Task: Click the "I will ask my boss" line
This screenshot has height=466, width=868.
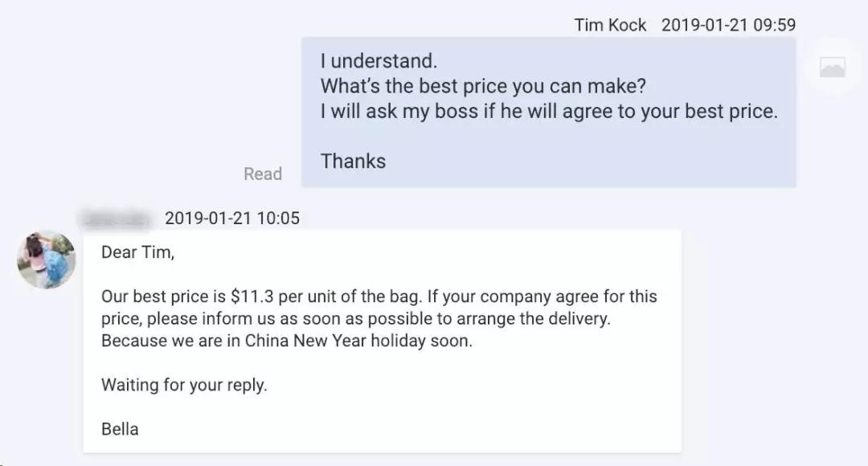Action: pos(549,112)
